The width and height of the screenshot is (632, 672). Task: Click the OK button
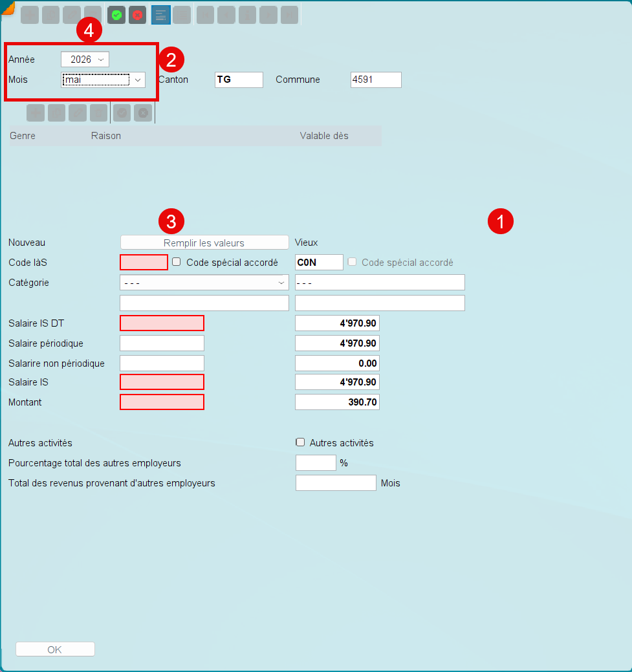coord(55,649)
